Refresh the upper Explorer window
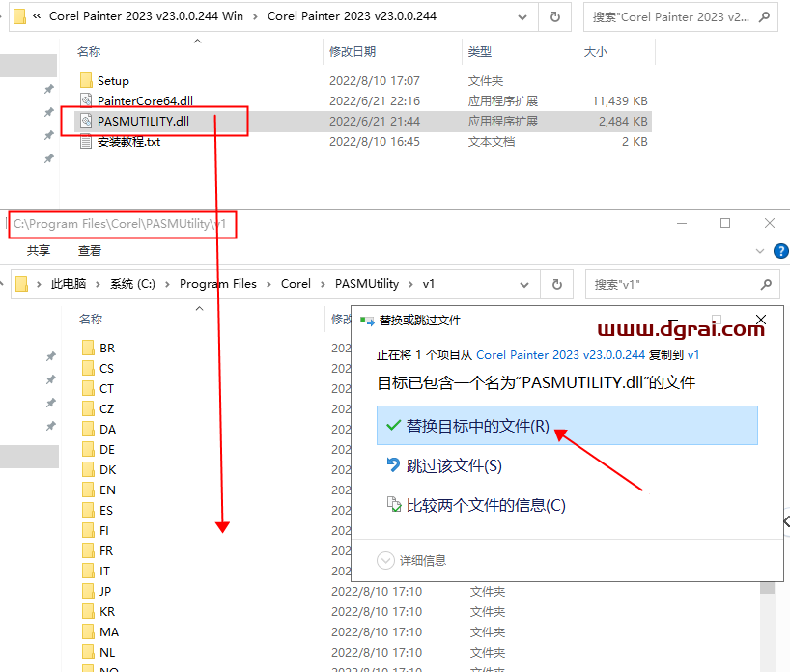This screenshot has width=790, height=672. tap(554, 17)
